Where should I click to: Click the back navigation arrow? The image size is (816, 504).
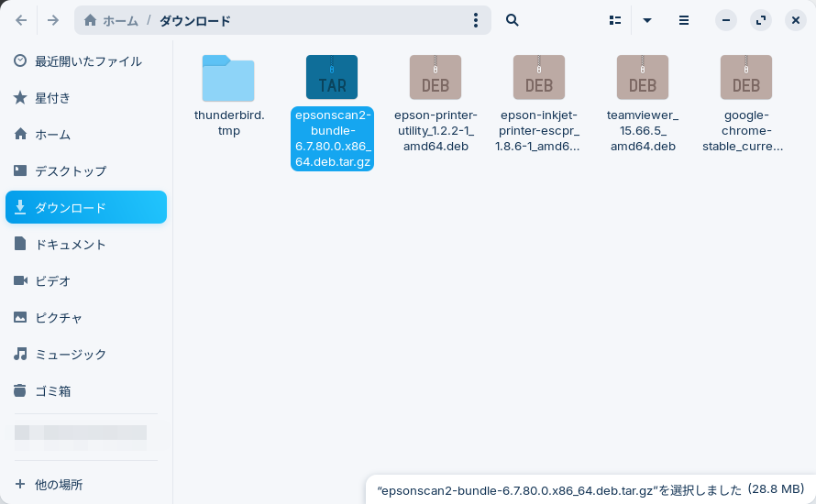point(21,20)
